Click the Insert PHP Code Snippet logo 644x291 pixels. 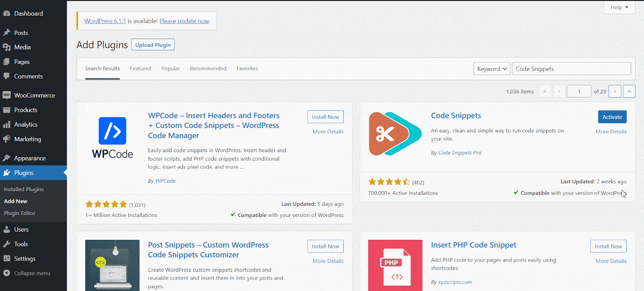coord(395,266)
